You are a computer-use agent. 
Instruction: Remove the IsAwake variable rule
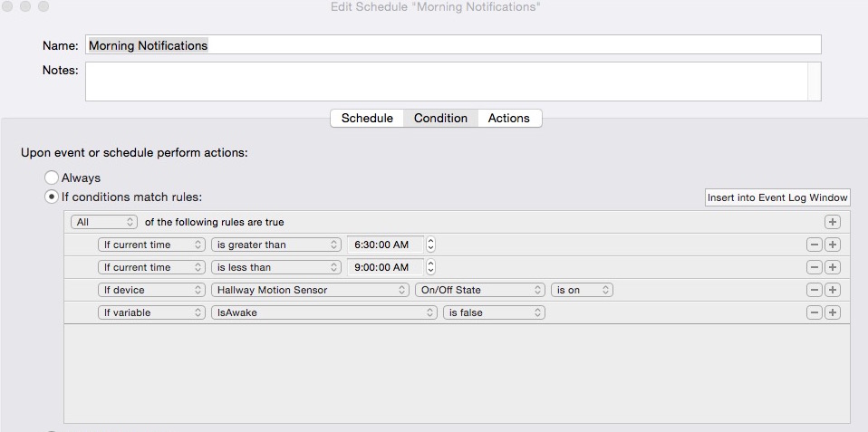click(x=814, y=312)
